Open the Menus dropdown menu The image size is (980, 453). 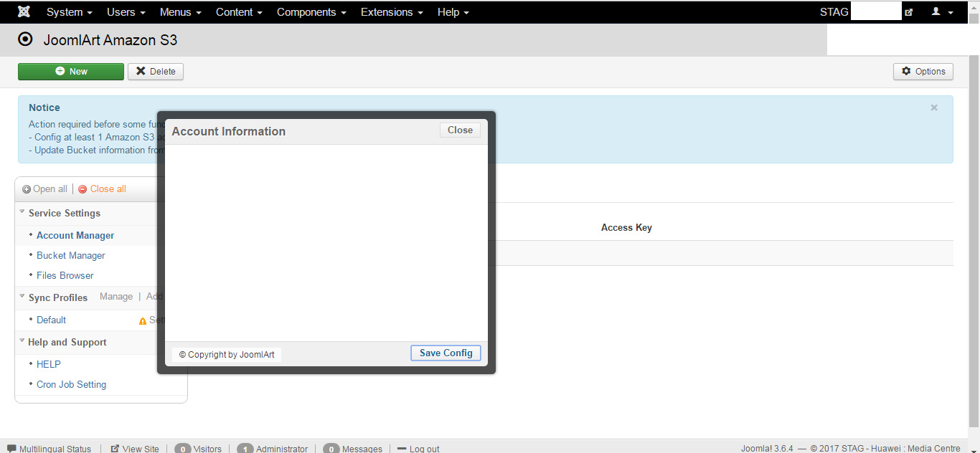180,12
